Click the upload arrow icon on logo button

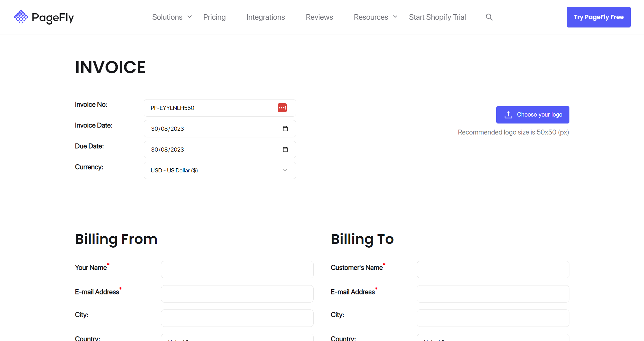(508, 115)
